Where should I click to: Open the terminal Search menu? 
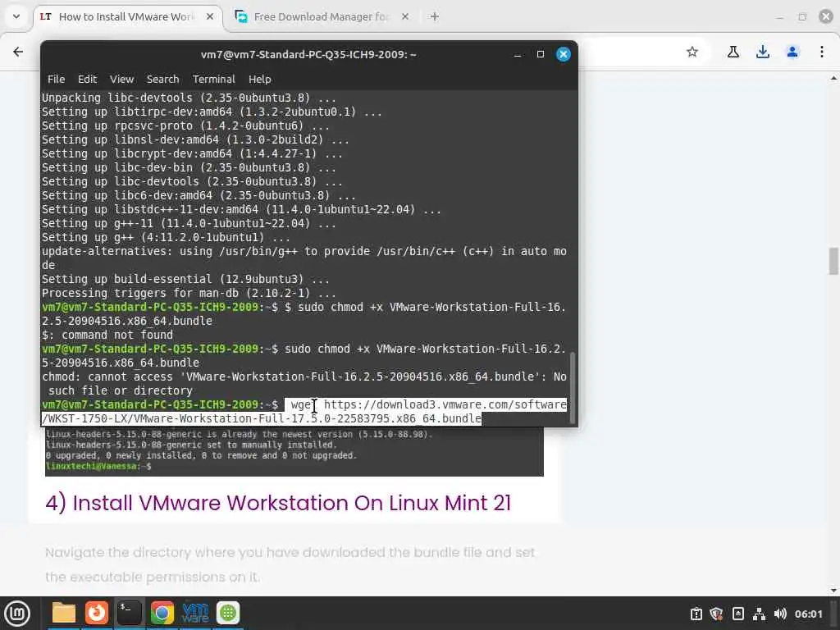(163, 80)
